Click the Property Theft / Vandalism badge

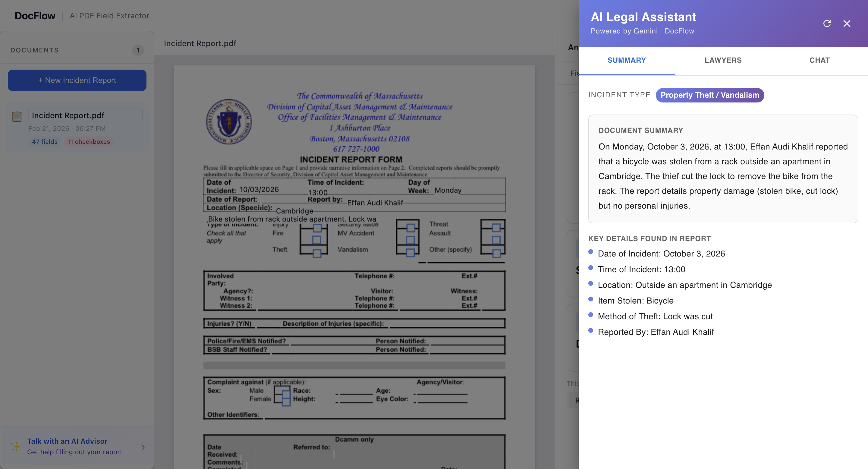click(x=709, y=95)
